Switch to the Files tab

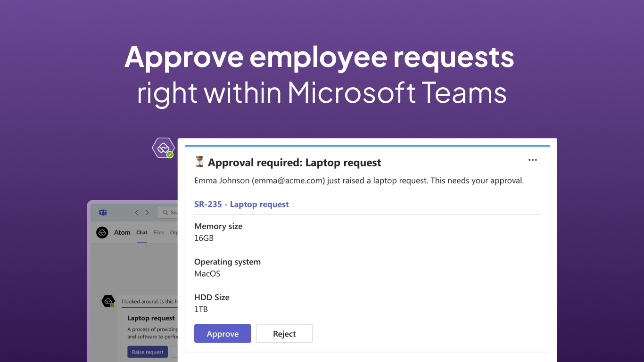(x=158, y=232)
